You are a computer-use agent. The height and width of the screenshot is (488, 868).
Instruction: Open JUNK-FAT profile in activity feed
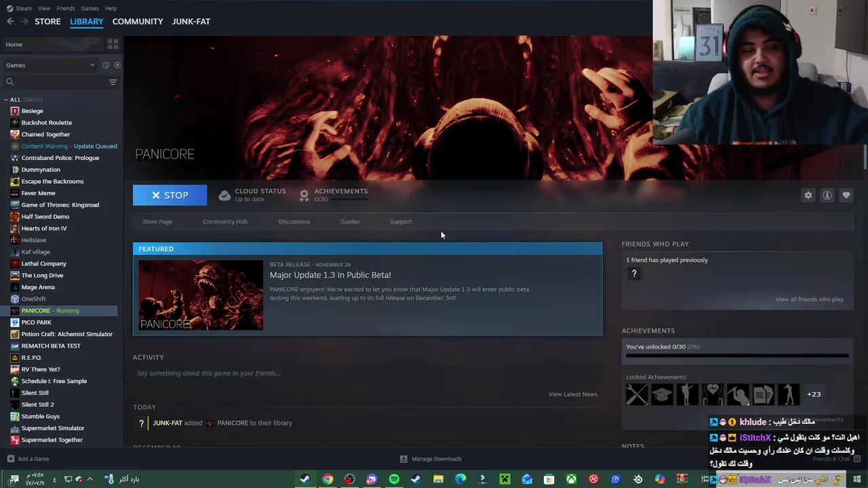167,423
